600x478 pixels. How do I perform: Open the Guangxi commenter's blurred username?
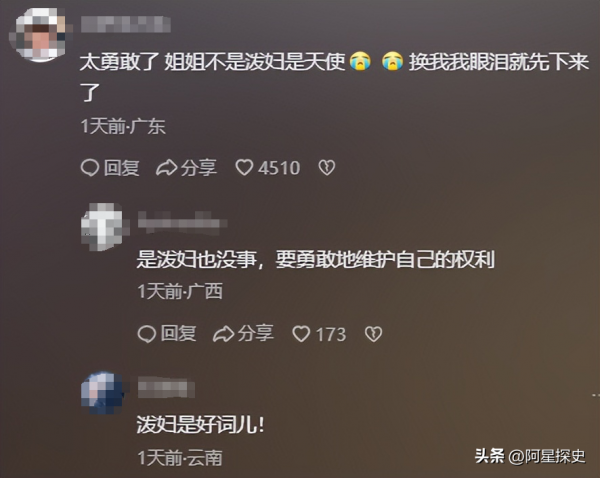pos(183,222)
